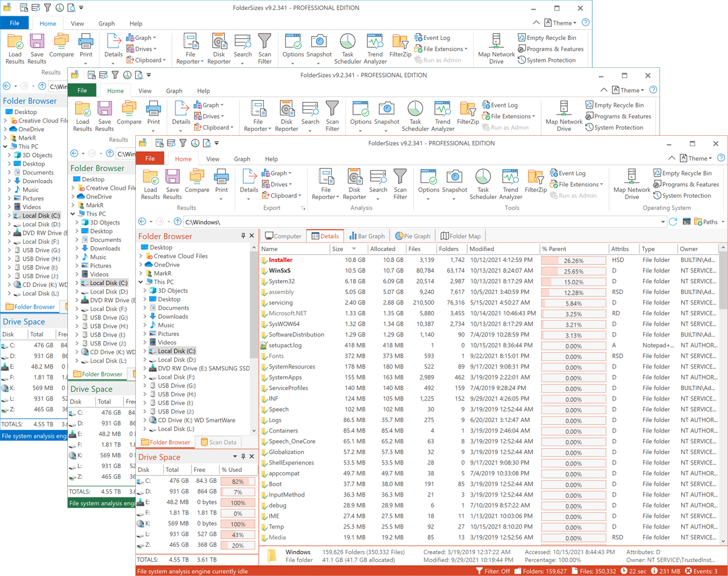Sort by Size column header
This screenshot has width=728, height=576.
tap(348, 249)
